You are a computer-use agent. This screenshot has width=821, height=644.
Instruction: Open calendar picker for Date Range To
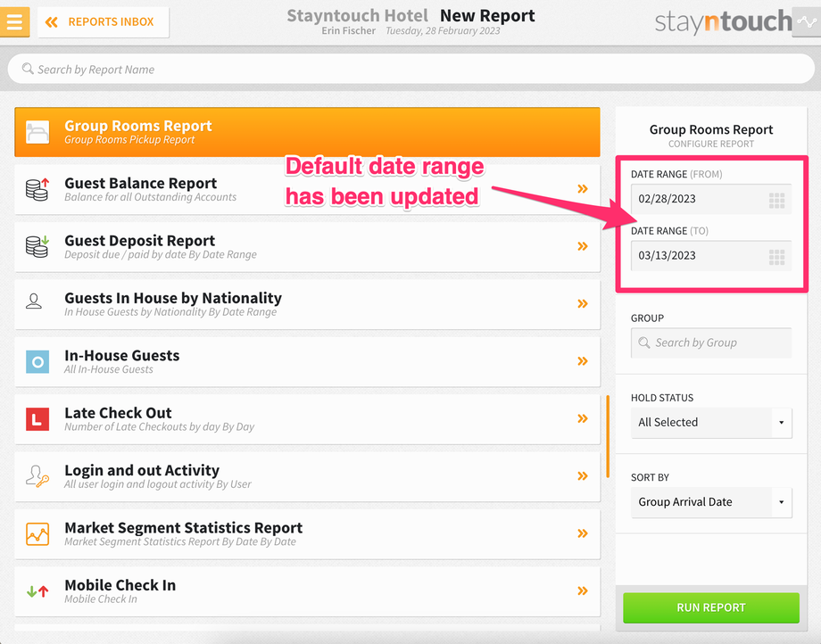coord(777,257)
